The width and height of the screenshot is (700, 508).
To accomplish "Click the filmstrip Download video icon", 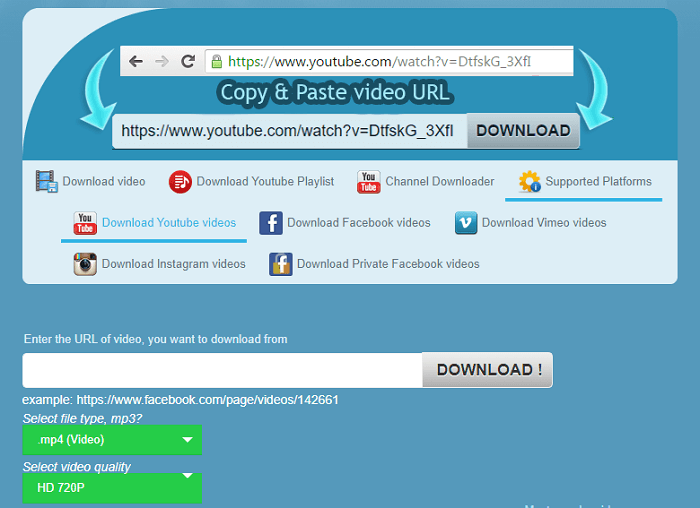I will pyautogui.click(x=47, y=182).
